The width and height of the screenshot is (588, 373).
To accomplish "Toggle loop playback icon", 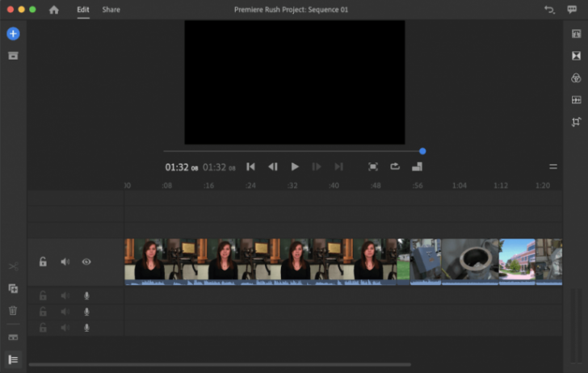I will pos(395,166).
